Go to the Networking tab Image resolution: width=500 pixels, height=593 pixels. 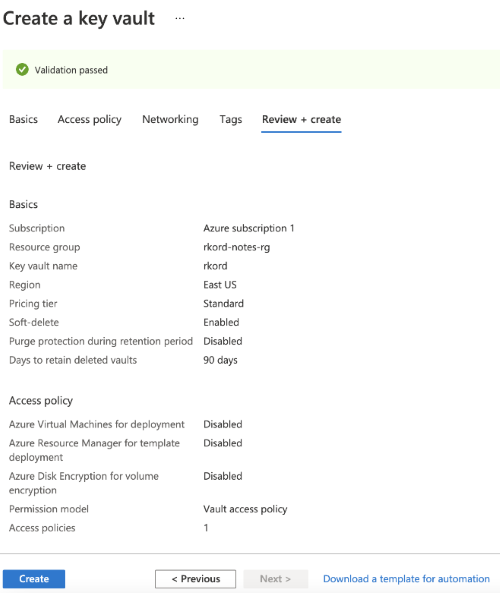pos(170,120)
